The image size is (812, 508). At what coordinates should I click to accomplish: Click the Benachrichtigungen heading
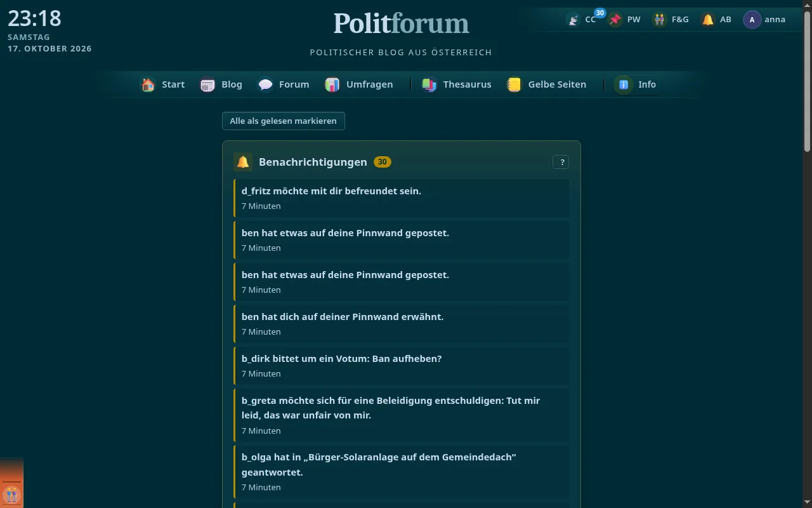tap(313, 162)
